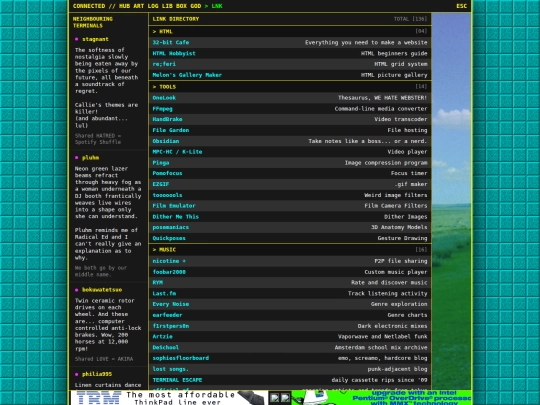The height and width of the screenshot is (405, 540).
Task: Visit the earfeeder genre charts link
Action: pos(167,315)
